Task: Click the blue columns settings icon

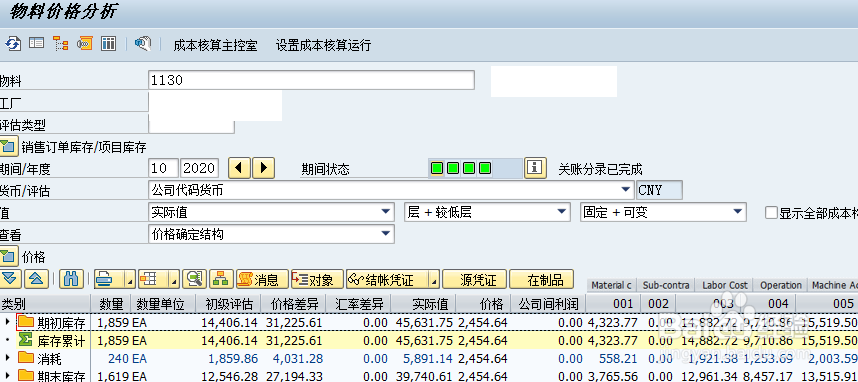Action: tap(108, 44)
